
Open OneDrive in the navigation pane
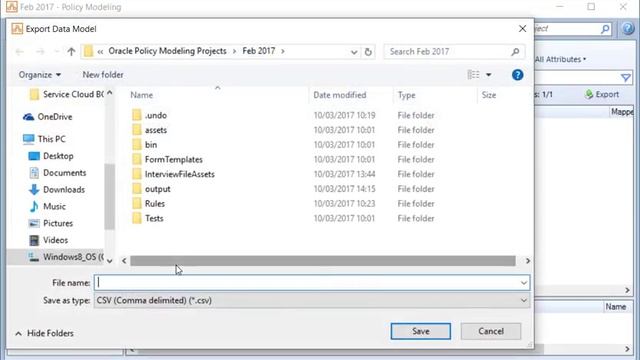pyautogui.click(x=47, y=117)
